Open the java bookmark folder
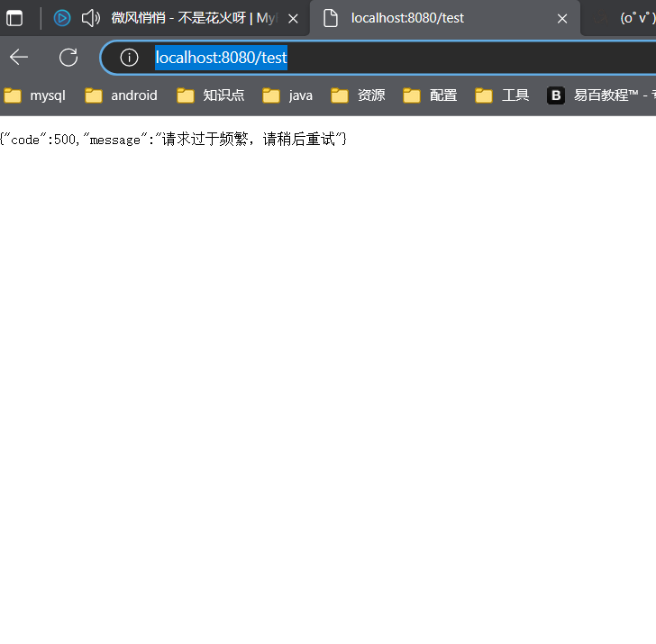656x644 pixels. (287, 95)
